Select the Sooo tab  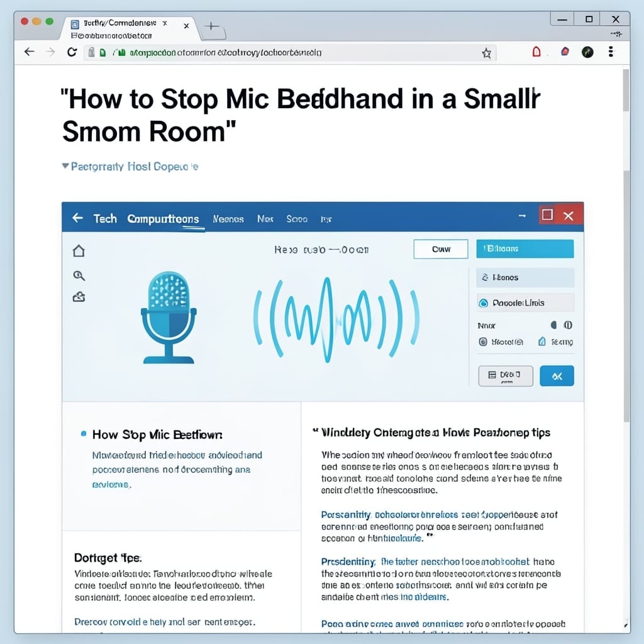(297, 219)
